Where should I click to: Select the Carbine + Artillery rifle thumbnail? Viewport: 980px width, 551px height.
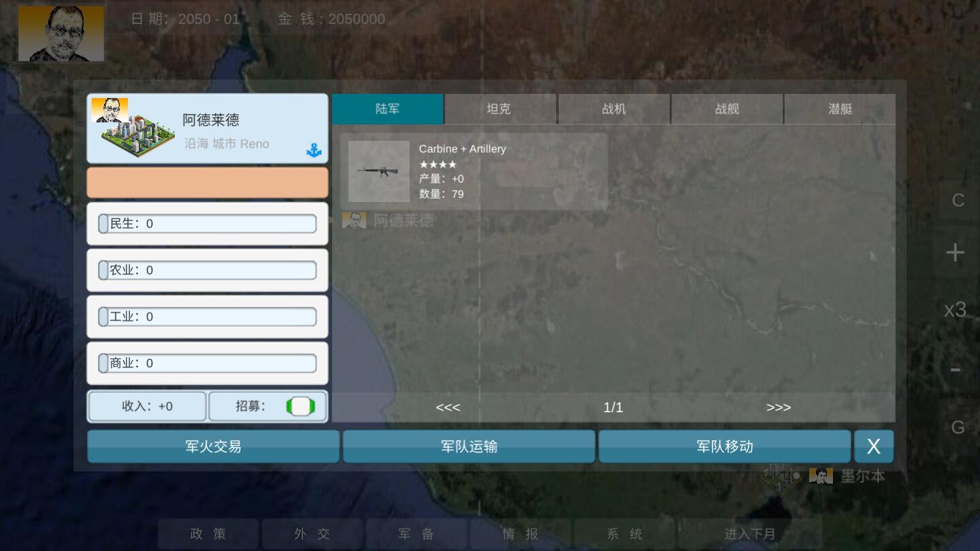(379, 171)
